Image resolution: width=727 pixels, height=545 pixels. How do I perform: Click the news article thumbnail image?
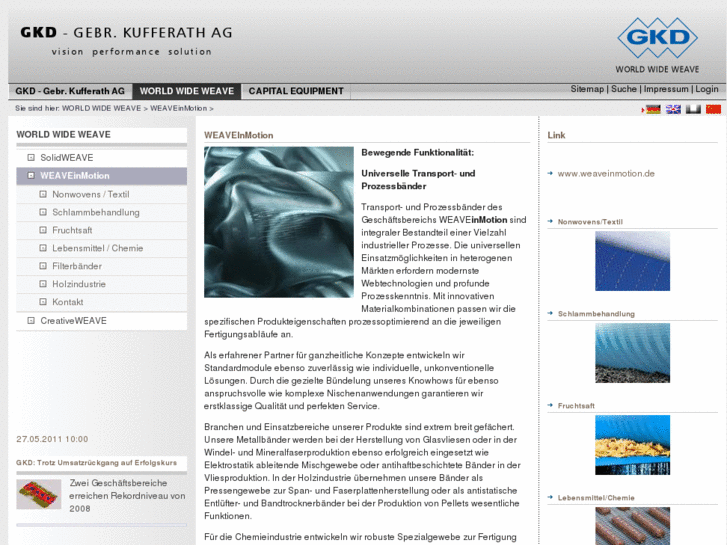coord(38,494)
